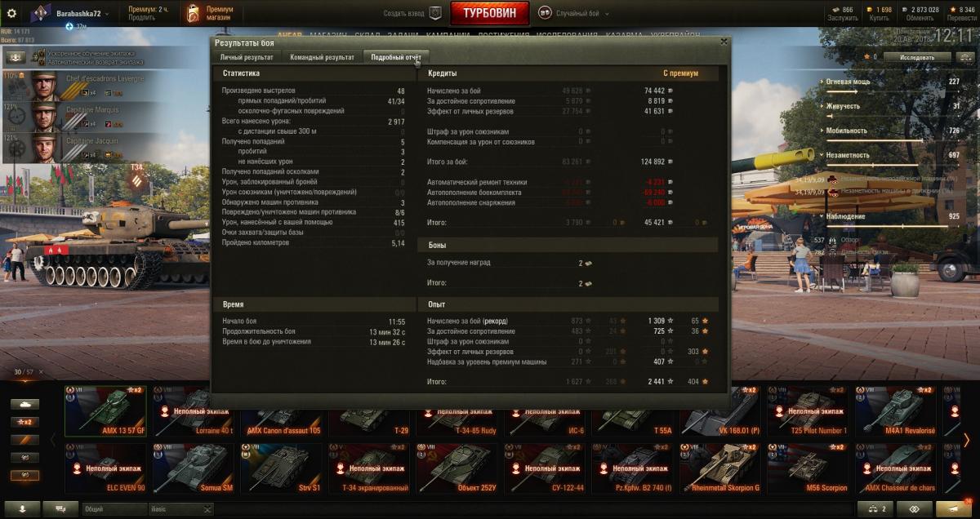Extend premium account time

142,18
